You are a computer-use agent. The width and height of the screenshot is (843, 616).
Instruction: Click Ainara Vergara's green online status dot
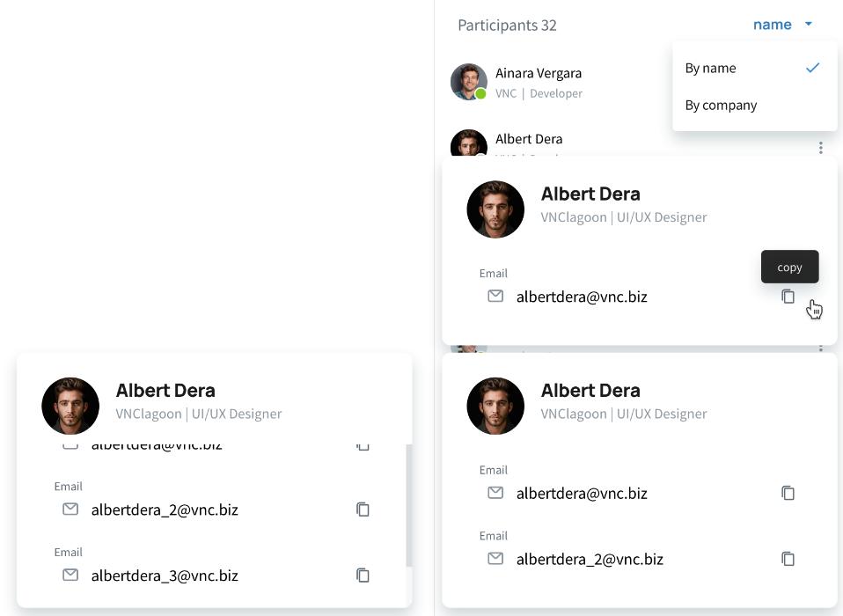(481, 94)
